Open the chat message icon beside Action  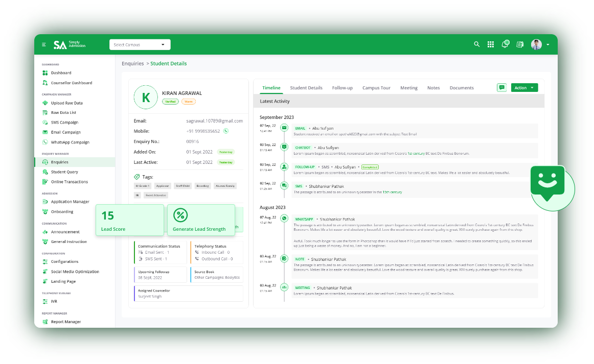[x=501, y=88]
